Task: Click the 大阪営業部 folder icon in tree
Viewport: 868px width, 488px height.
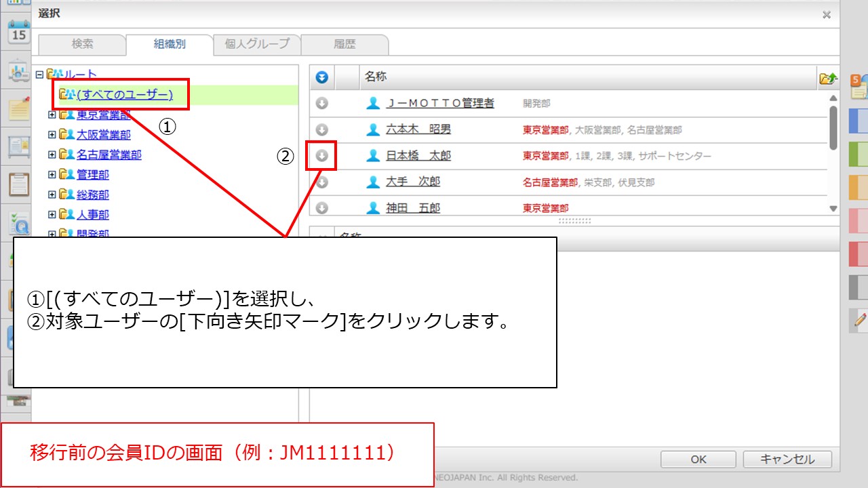Action: click(x=66, y=135)
